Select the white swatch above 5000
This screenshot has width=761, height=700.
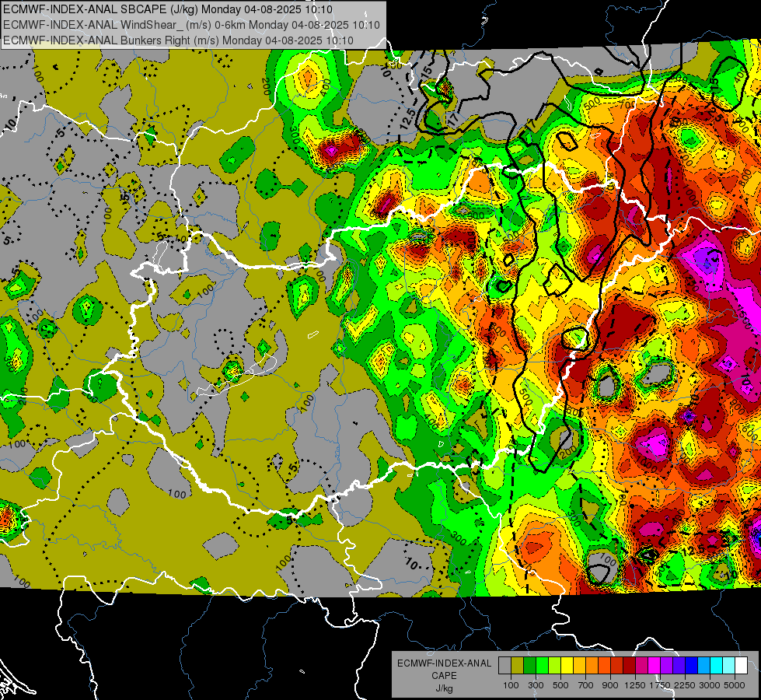click(742, 666)
